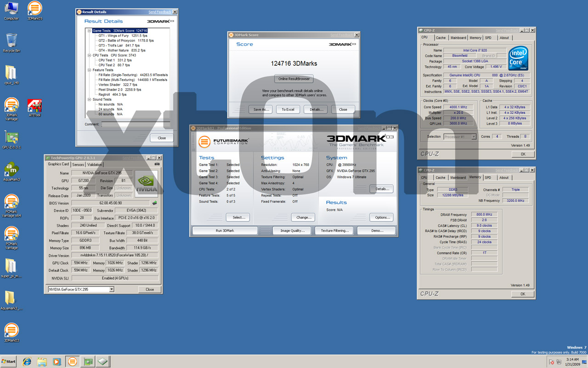
Task: Open Image Quality settings button
Action: tap(292, 230)
